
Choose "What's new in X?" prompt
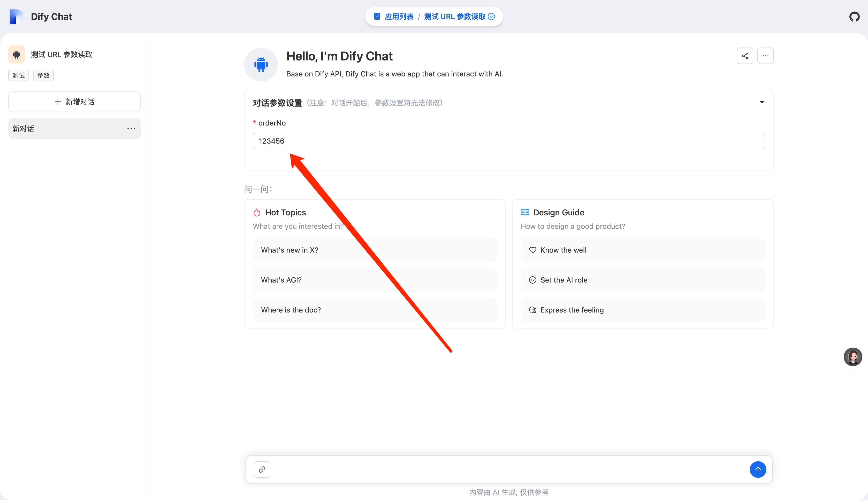click(x=375, y=250)
